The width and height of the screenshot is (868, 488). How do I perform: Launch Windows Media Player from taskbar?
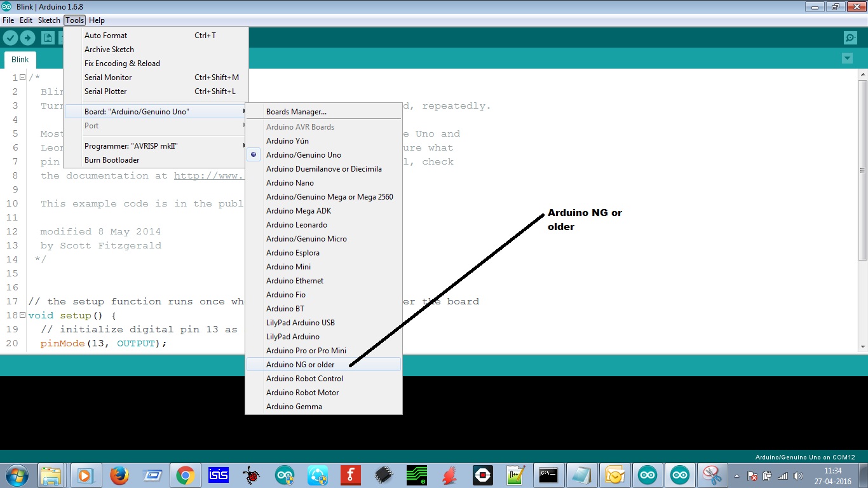coord(85,475)
